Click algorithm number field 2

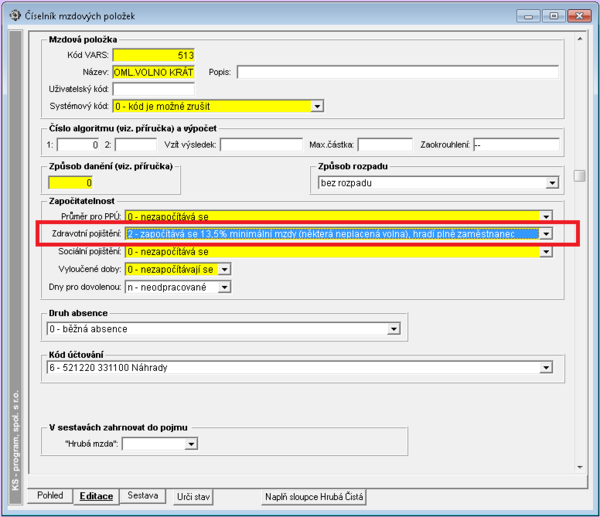[135, 145]
